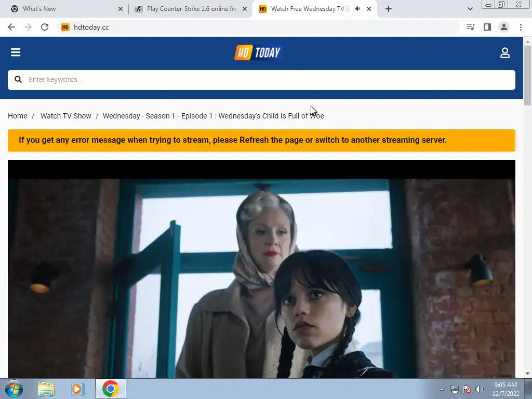
Task: Open a new browser tab
Action: click(389, 9)
